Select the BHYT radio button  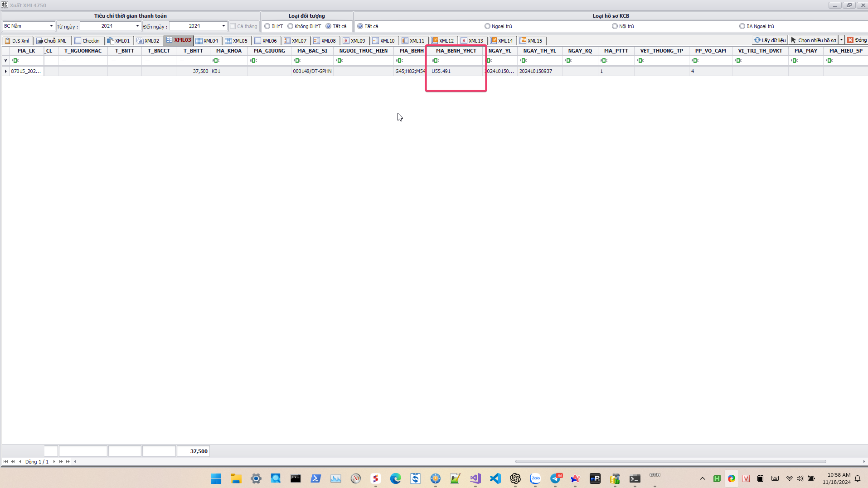coord(267,26)
